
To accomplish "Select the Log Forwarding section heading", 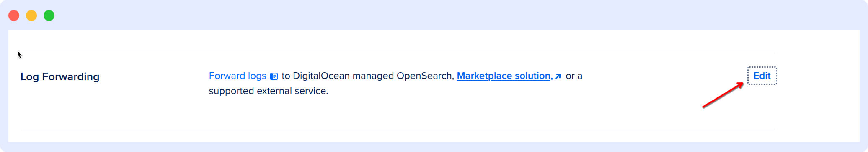I will 60,77.
